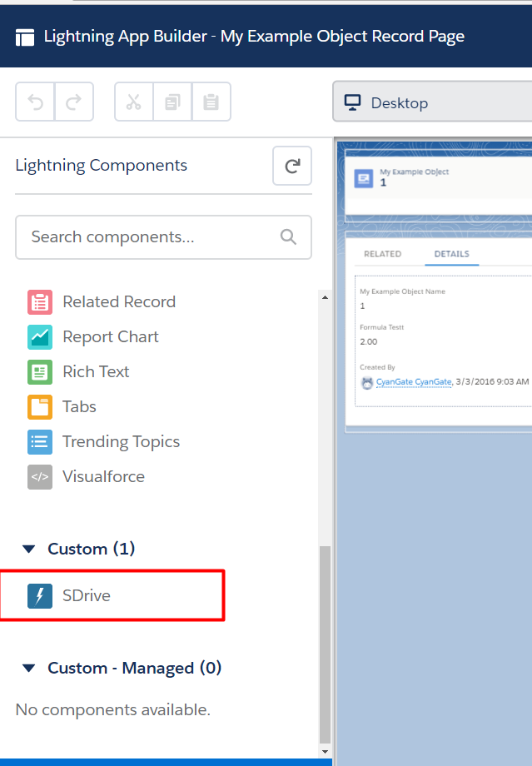Viewport: 532px width, 766px height.
Task: Select the Related Record component
Action: tap(118, 301)
